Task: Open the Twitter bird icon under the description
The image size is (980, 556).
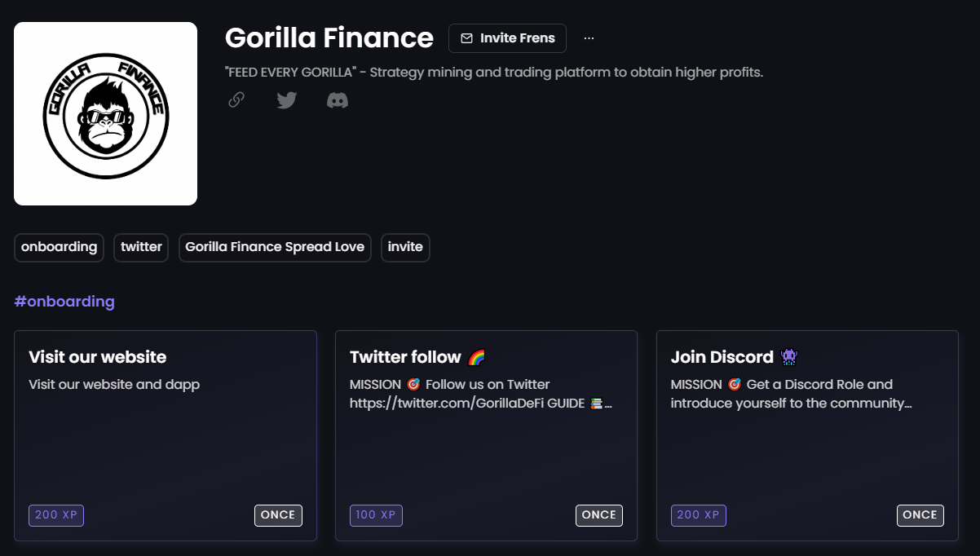Action: tap(286, 99)
